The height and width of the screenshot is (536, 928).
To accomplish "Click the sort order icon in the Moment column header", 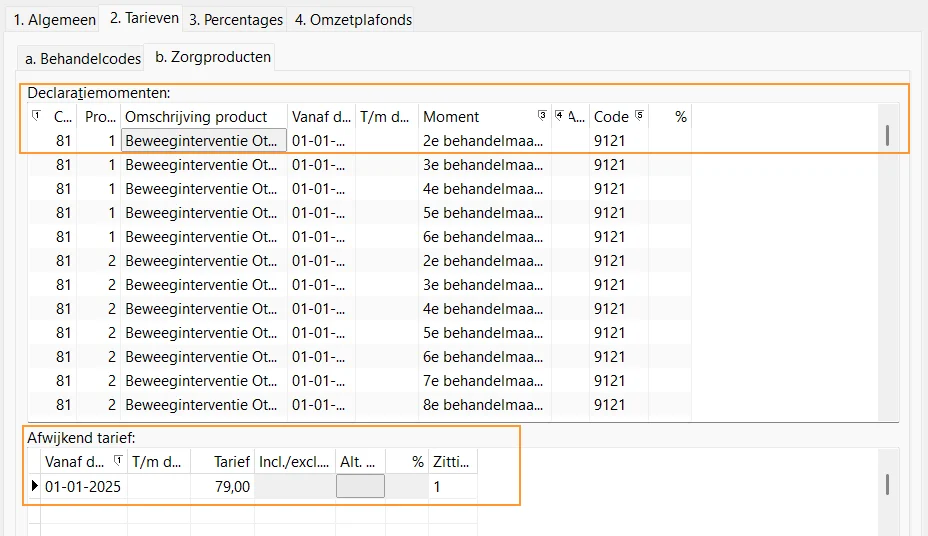I will (542, 116).
